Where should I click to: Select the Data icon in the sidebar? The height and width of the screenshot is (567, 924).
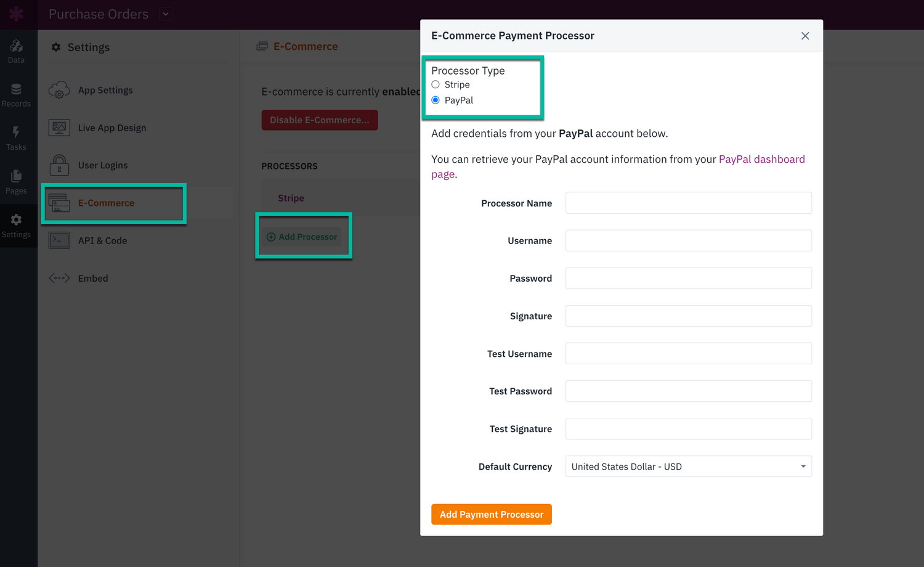pos(15,49)
